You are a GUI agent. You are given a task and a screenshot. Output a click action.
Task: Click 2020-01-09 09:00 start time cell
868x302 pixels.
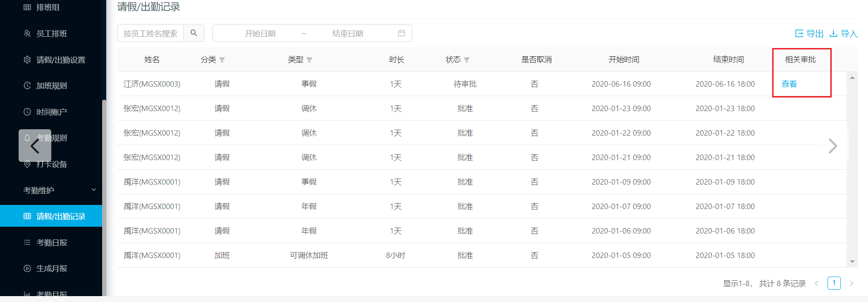[621, 182]
